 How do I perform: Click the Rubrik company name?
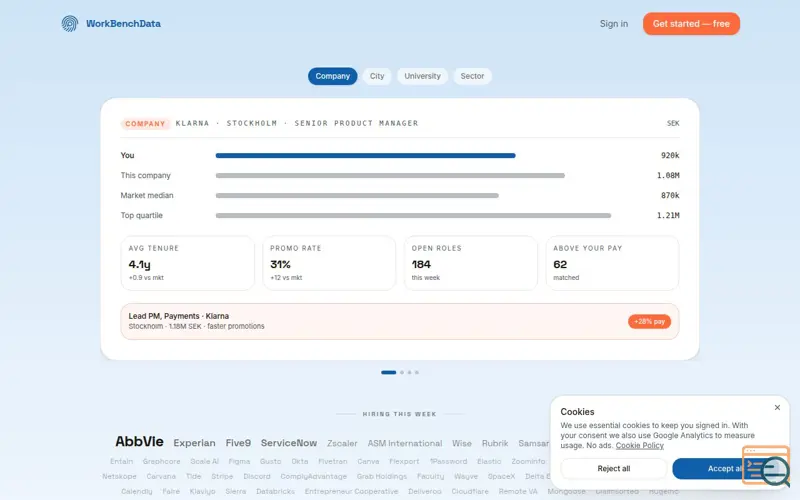(495, 443)
